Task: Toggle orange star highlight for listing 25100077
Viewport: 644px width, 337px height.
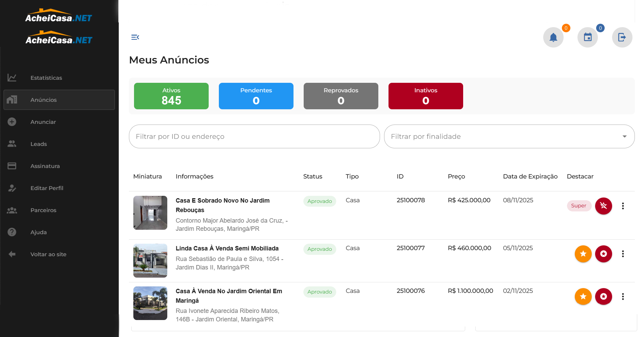Action: tap(583, 254)
